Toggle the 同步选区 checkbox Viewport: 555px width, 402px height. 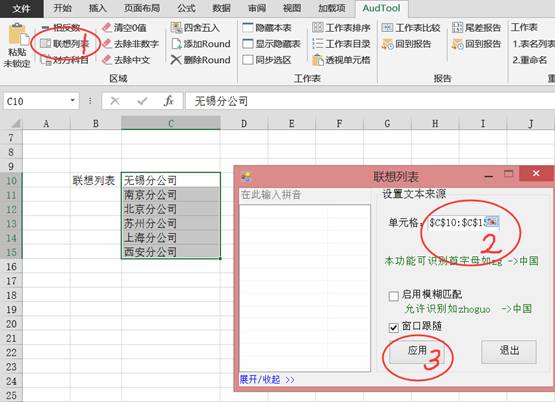[x=248, y=60]
